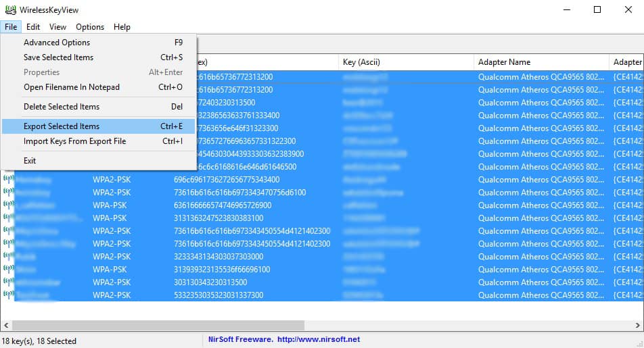Click the network icon of the 696c6961 hex key row

click(8, 180)
